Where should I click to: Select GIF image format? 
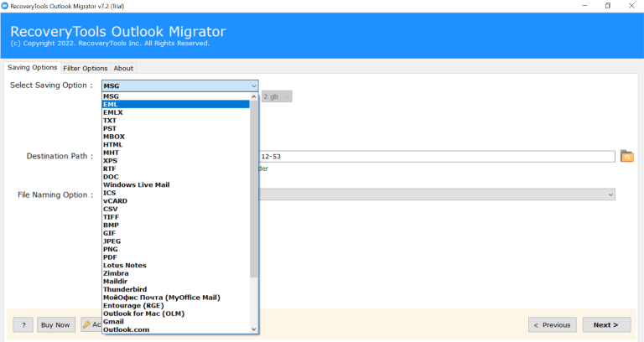(x=176, y=233)
